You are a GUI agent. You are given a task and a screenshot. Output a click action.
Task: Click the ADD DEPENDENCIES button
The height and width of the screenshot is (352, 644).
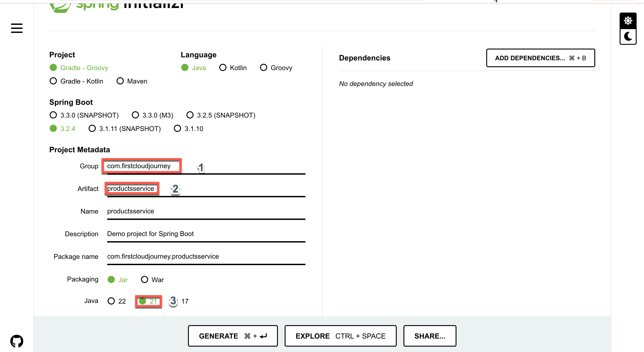[540, 58]
